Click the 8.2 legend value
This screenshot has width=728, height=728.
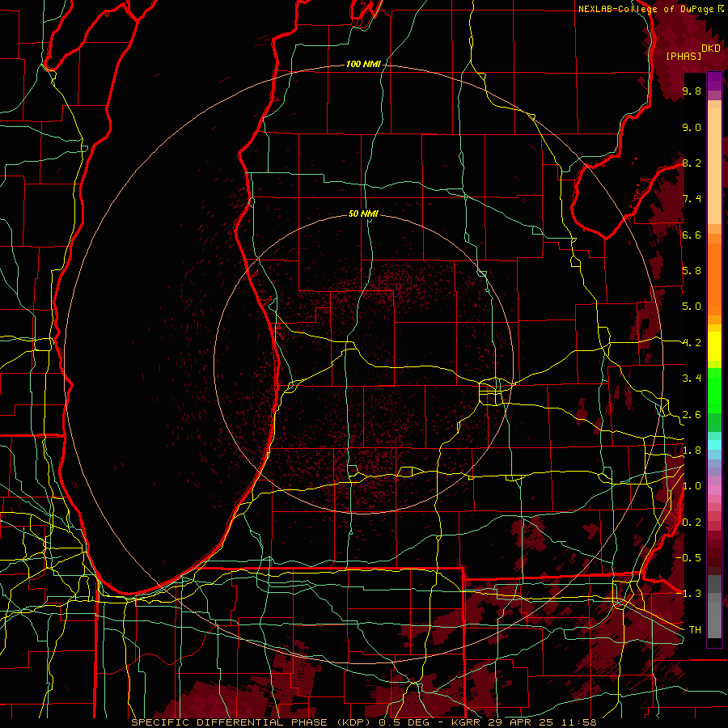point(692,163)
